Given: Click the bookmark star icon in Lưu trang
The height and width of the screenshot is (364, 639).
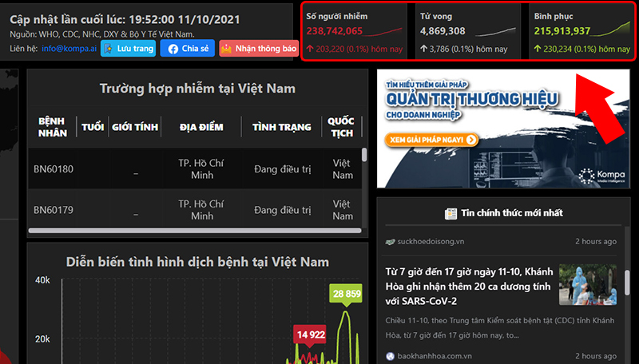Looking at the screenshot, I should (109, 49).
